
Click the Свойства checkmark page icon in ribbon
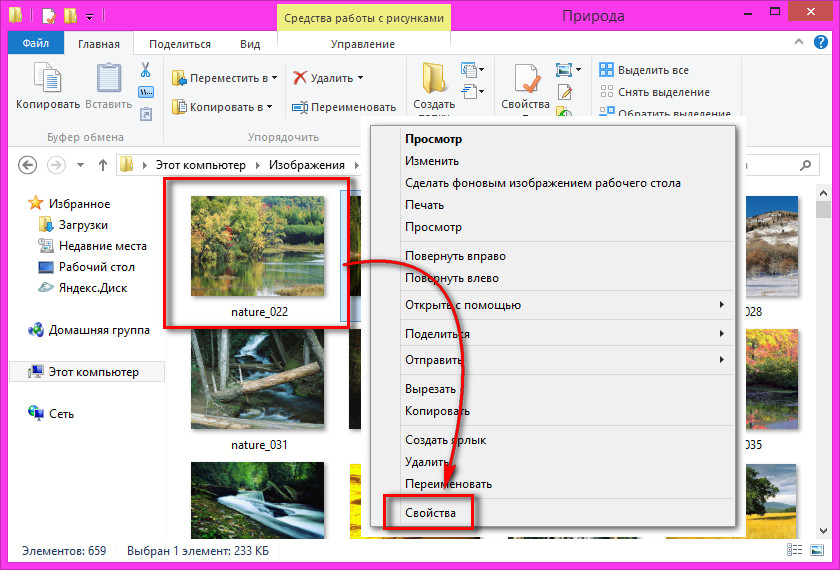526,79
